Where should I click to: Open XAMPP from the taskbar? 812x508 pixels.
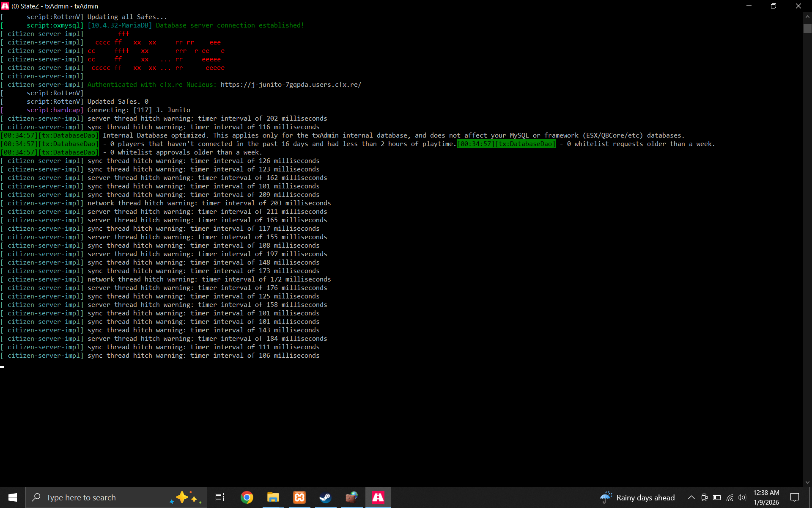coord(299,497)
